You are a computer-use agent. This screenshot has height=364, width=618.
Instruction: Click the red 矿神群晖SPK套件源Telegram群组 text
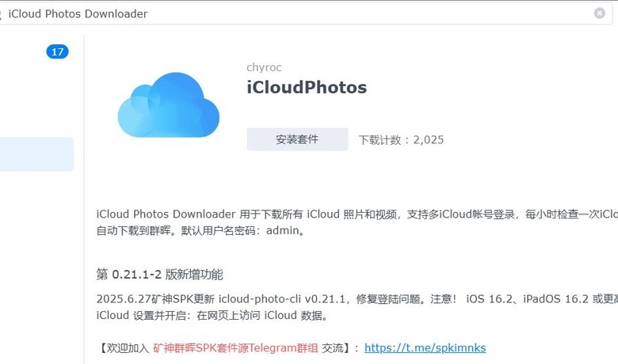(235, 348)
